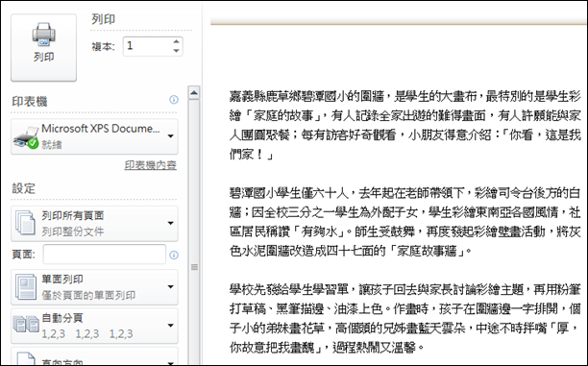Screen dimensions: 588x366
Task: Click the large 列印 print button
Action: (43, 48)
